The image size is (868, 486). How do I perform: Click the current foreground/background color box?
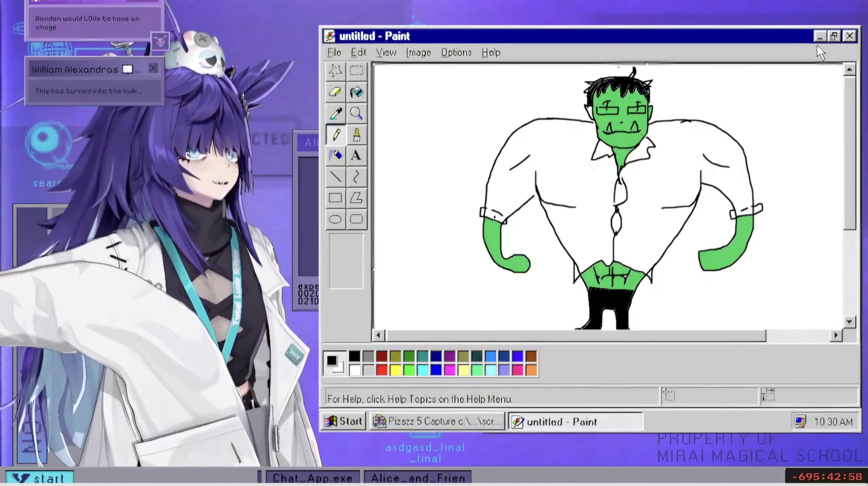[335, 363]
